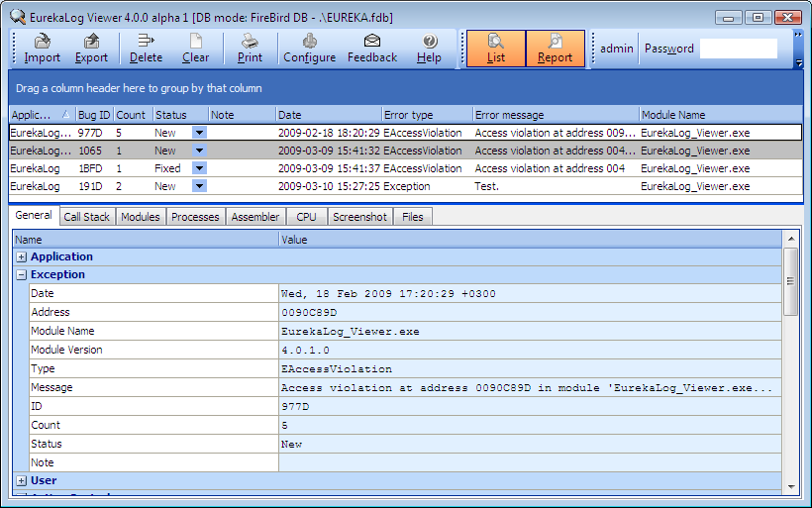This screenshot has width=812, height=508.
Task: Open the Processes tab
Action: click(195, 217)
